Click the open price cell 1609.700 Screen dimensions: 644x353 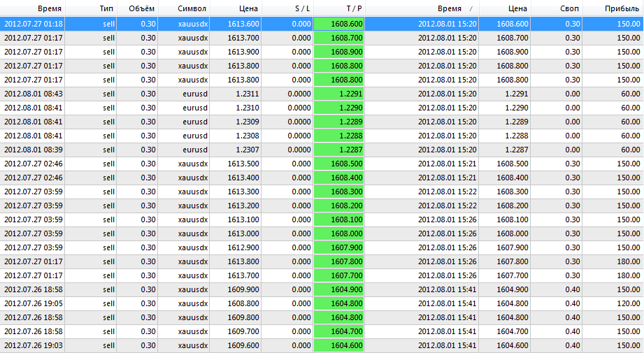[x=236, y=331]
